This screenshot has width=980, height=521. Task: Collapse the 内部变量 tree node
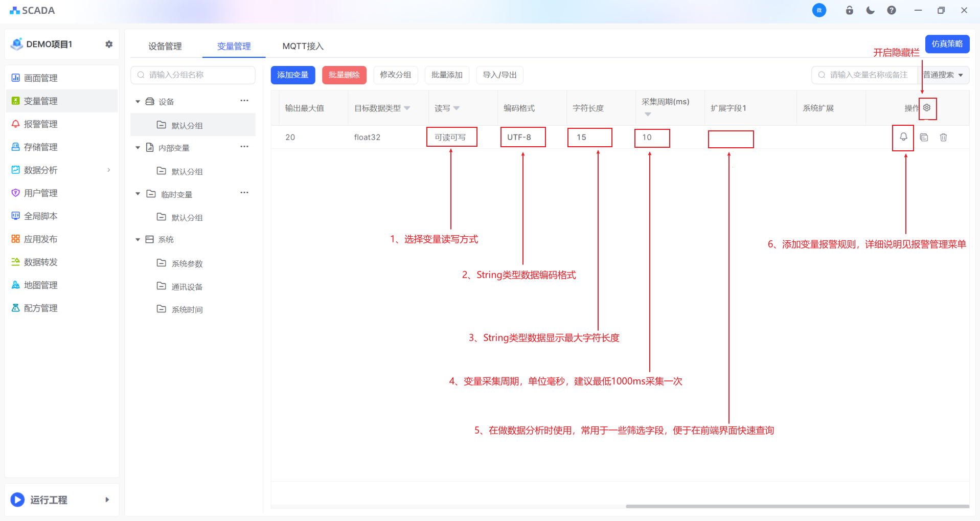coord(138,148)
